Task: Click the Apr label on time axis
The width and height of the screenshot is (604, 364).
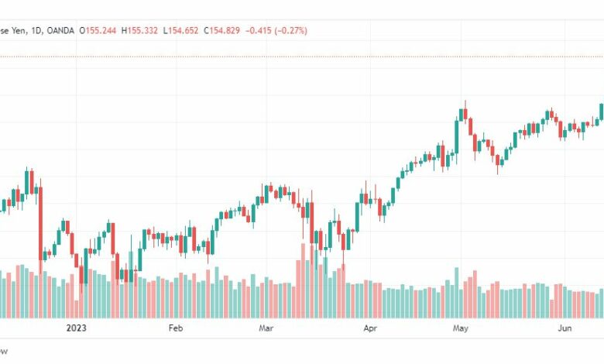Action: (x=370, y=328)
